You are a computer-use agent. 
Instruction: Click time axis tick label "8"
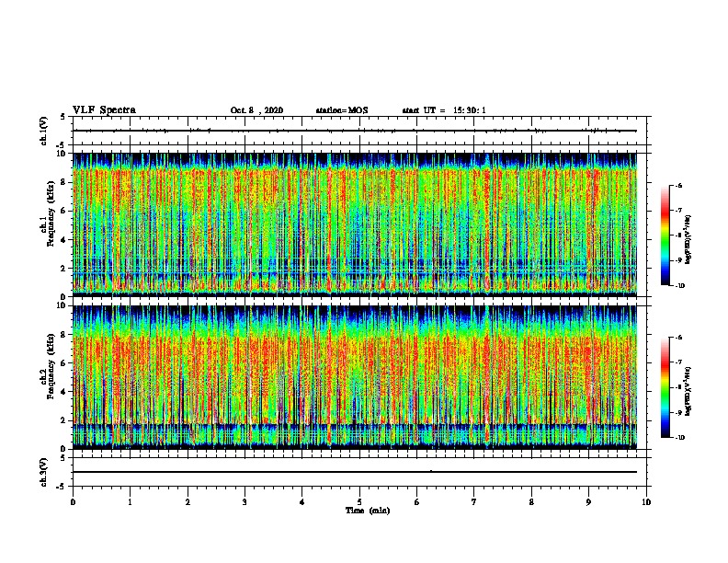[x=531, y=502]
